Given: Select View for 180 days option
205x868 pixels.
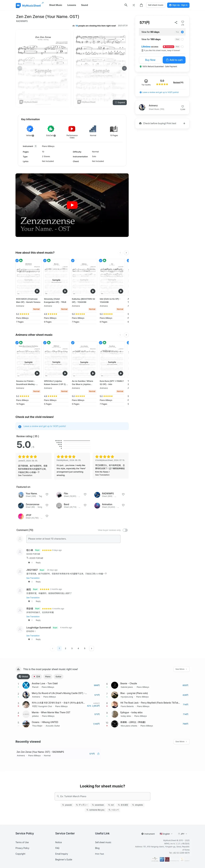Looking at the screenshot, I should 182,39.
